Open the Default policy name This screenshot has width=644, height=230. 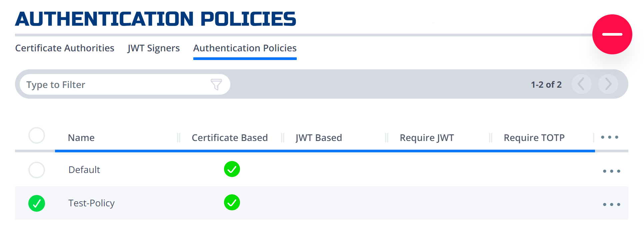(x=84, y=170)
